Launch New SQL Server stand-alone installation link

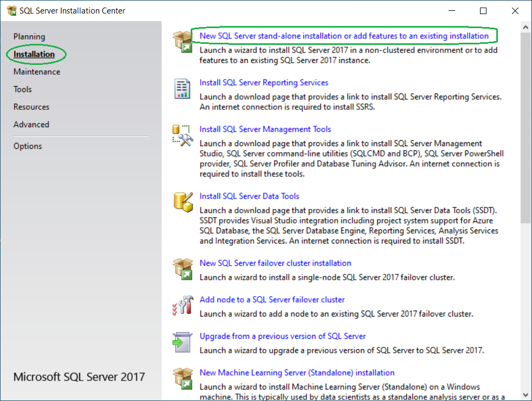tap(344, 36)
